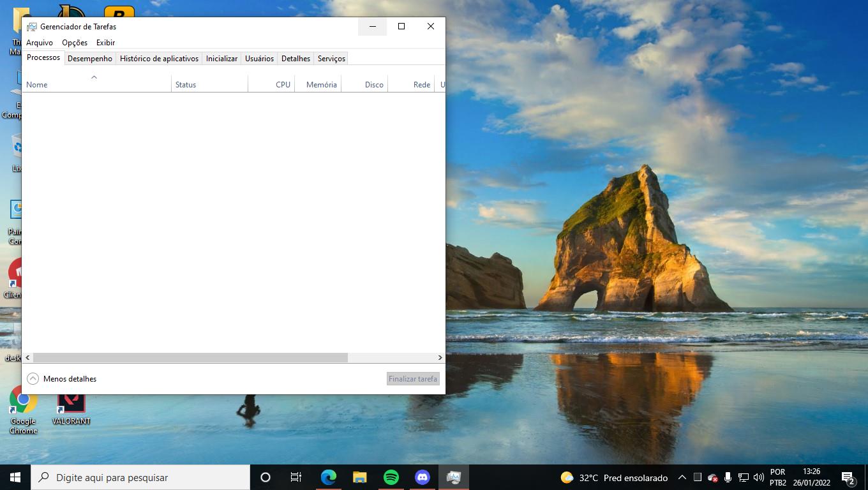
Task: Click the Task View taskbar icon
Action: (x=296, y=477)
